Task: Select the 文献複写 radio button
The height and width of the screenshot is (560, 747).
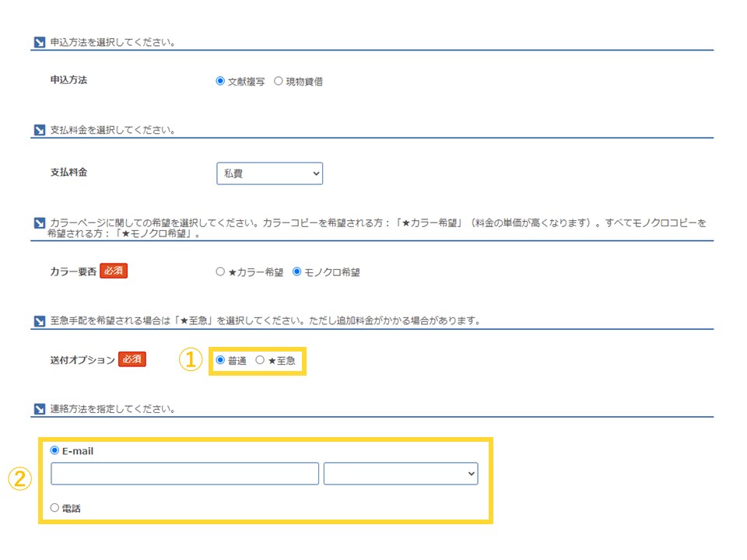Action: coord(220,81)
